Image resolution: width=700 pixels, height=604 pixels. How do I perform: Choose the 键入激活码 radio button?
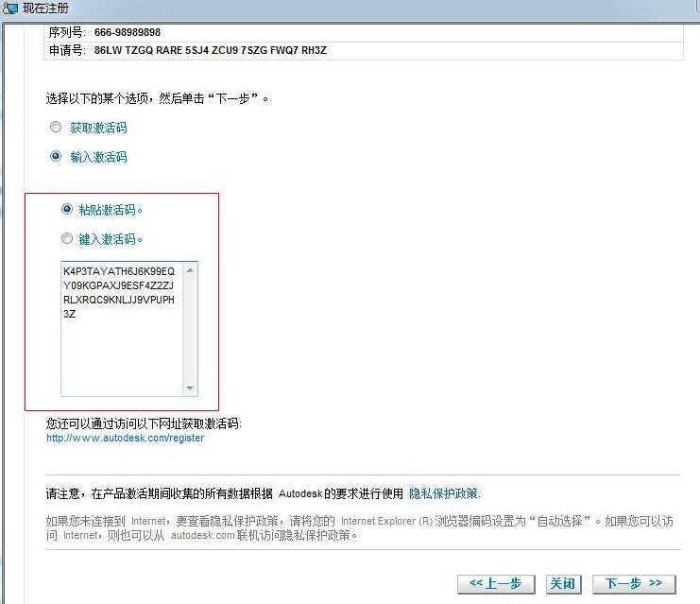[x=66, y=239]
